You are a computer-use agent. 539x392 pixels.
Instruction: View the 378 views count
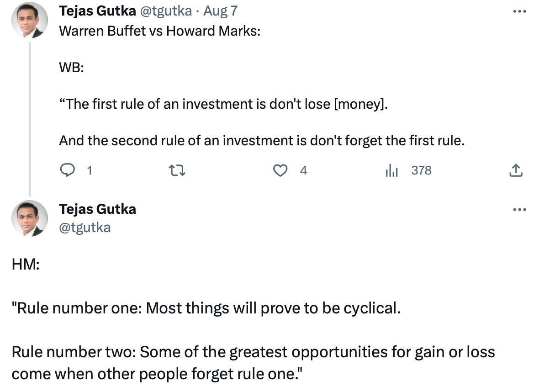coord(422,170)
